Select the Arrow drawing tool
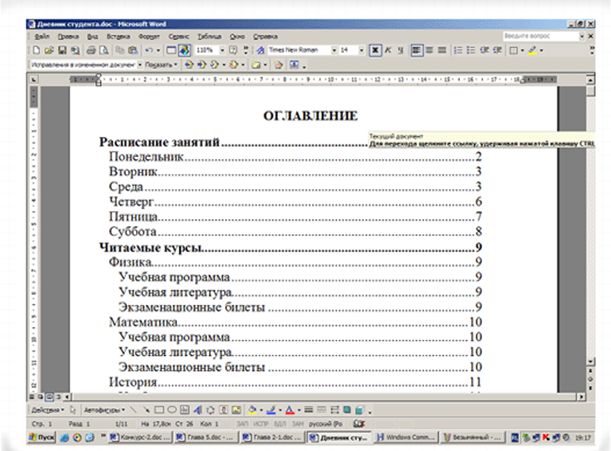Viewport: 611px width, 451px height. [x=146, y=410]
